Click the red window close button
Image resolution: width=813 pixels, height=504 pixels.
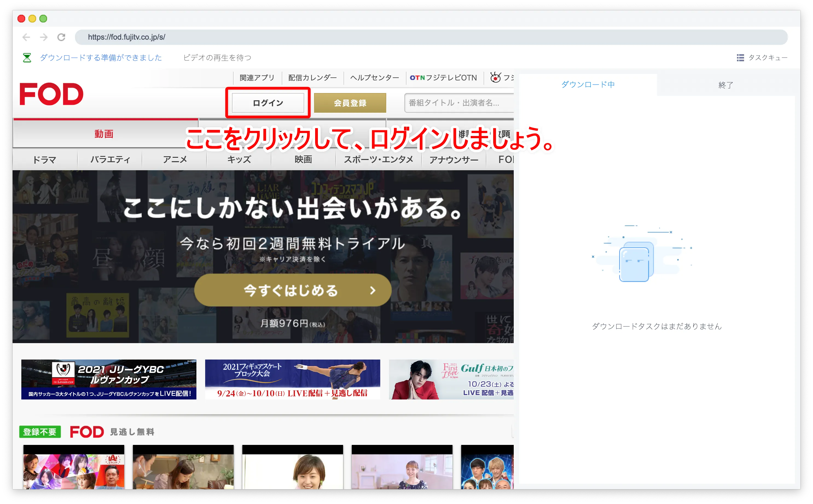[21, 19]
